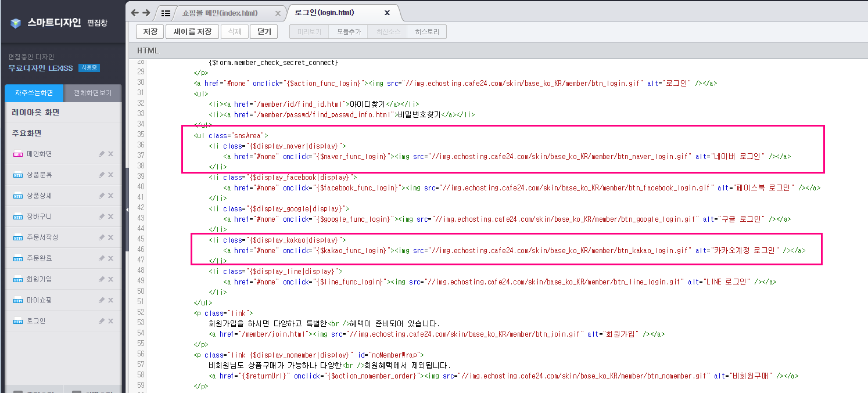Click 최신소스 in toolbar
868x393 pixels.
coord(388,32)
